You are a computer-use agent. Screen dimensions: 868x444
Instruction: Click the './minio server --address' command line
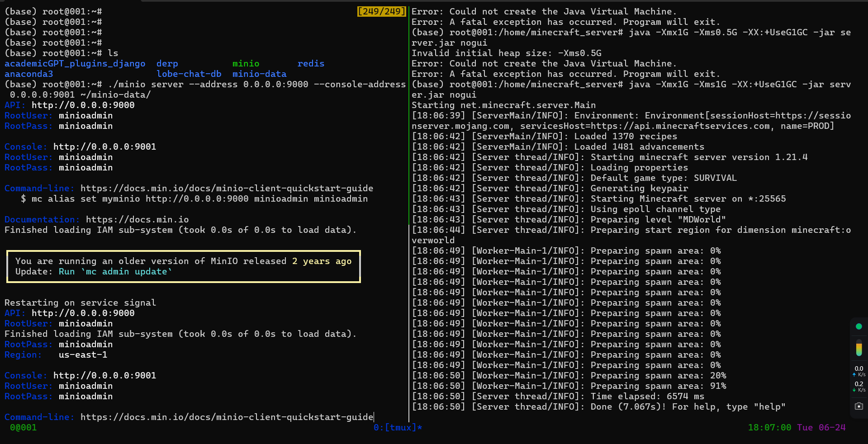click(x=205, y=89)
